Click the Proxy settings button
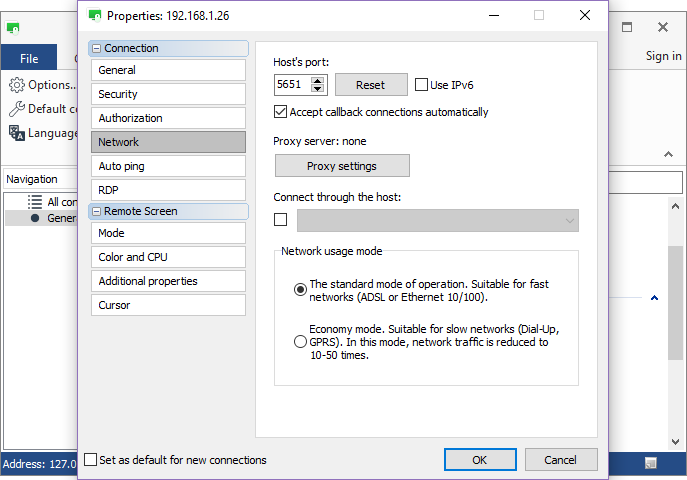The height and width of the screenshot is (480, 687). pyautogui.click(x=342, y=166)
